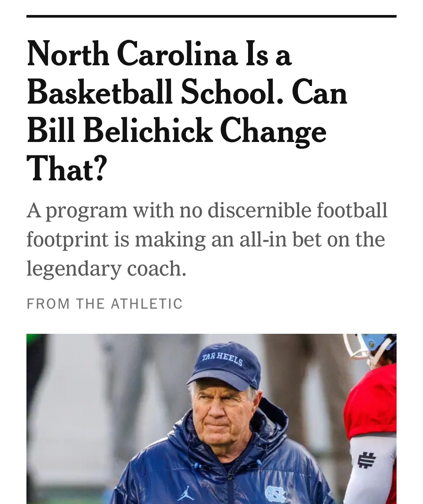Click the TAR HEELS lettering on the cap

223,358
